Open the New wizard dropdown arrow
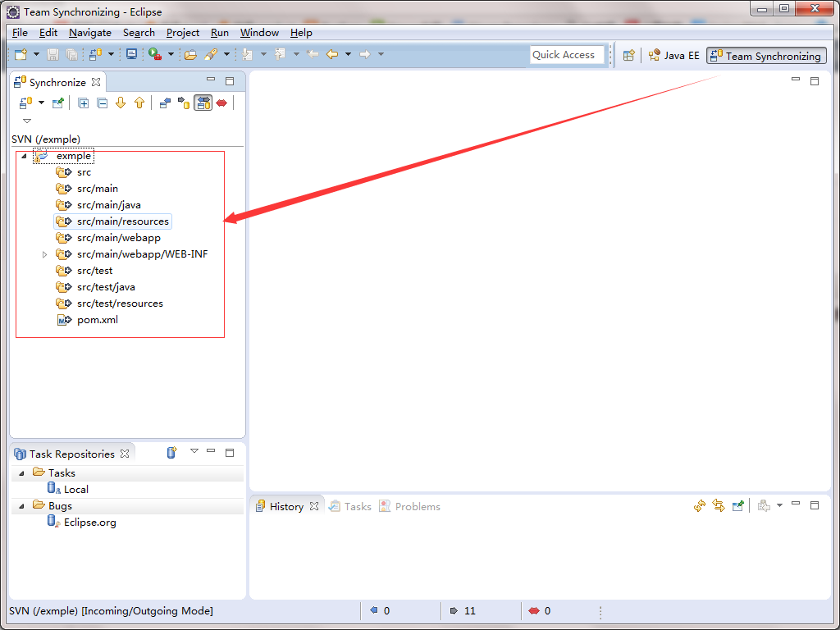The image size is (840, 630). [x=36, y=54]
